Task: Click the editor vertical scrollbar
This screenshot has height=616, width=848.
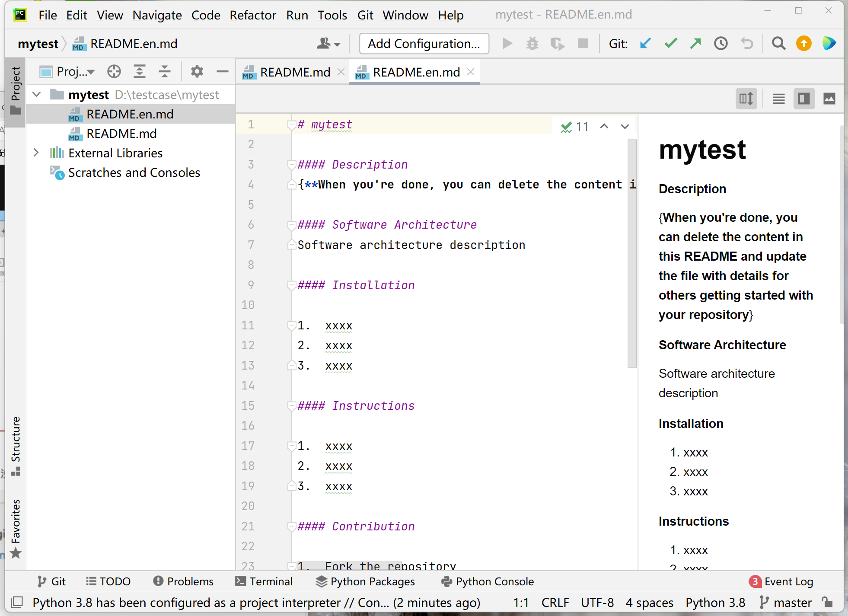Action: coord(632,253)
